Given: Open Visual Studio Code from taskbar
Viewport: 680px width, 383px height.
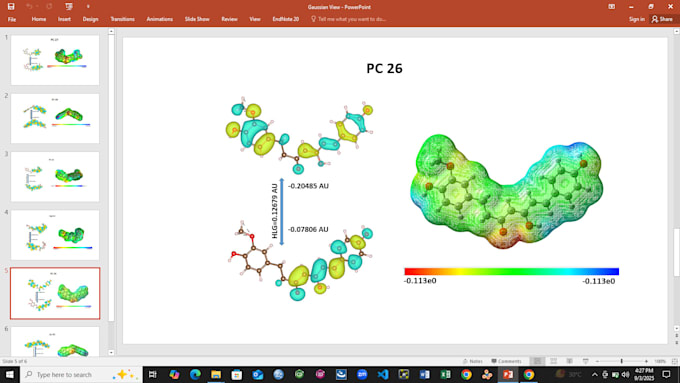Looking at the screenshot, I should 383,374.
